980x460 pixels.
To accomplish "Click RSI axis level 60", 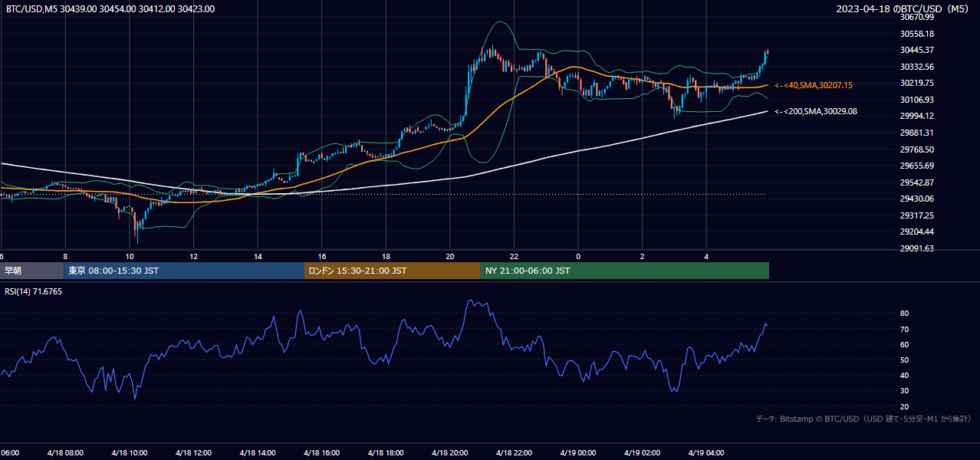I will [904, 345].
